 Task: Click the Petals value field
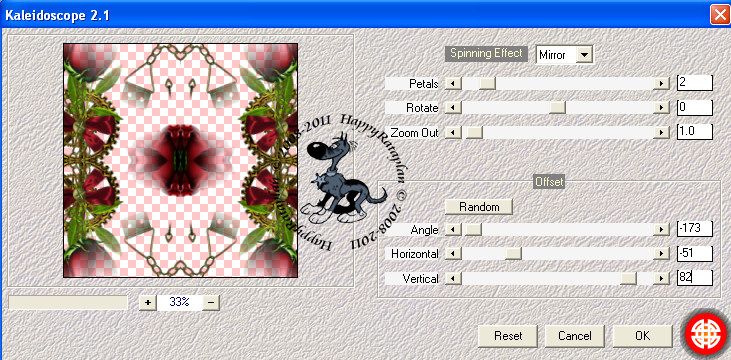pos(695,83)
